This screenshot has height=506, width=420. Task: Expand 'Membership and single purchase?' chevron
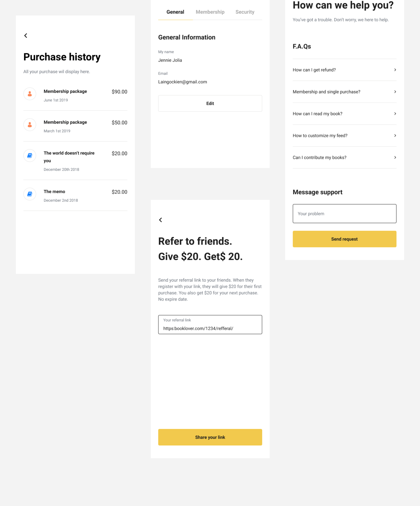point(395,92)
